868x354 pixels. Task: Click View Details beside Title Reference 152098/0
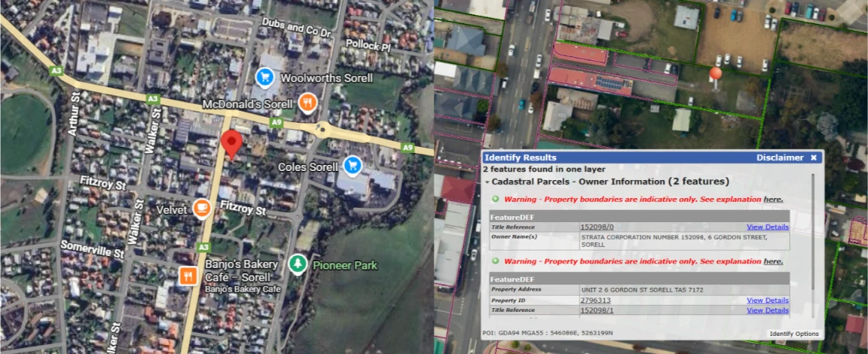[x=768, y=227]
